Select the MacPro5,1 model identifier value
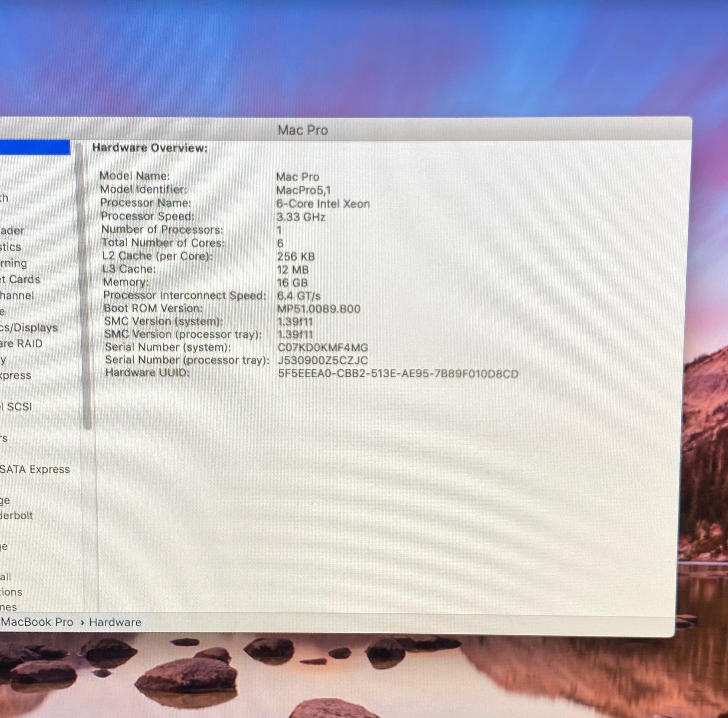The width and height of the screenshot is (728, 718). [x=303, y=190]
